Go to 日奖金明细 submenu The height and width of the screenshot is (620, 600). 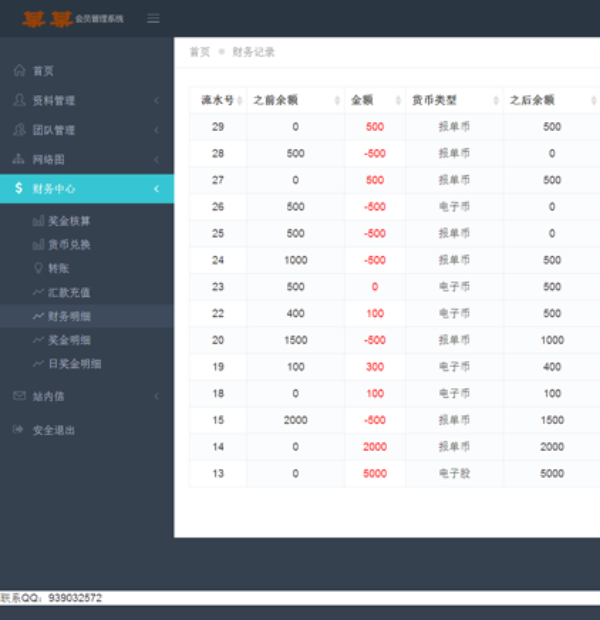[87, 363]
